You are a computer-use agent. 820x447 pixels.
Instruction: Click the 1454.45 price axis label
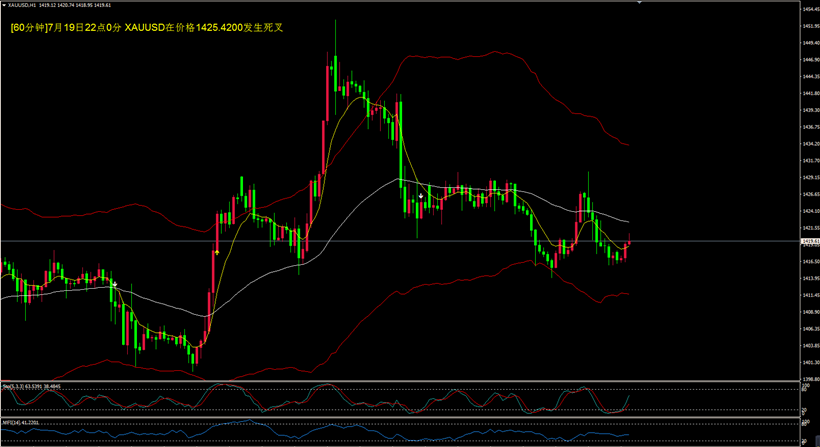click(811, 8)
